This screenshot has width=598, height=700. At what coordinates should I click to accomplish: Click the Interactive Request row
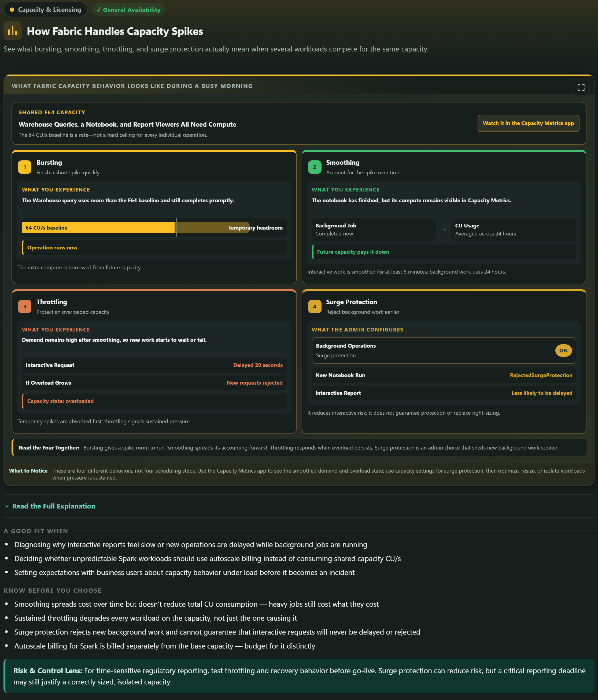click(154, 365)
